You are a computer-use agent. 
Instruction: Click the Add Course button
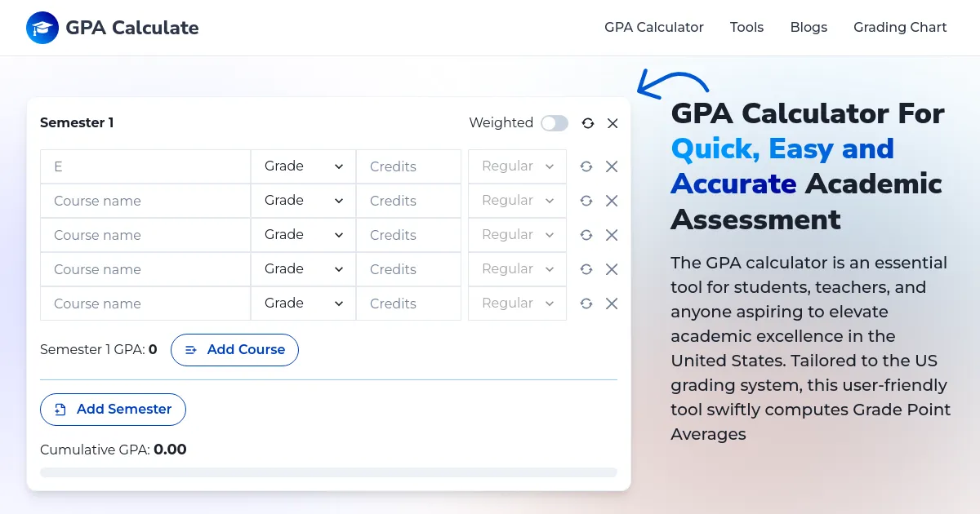click(234, 349)
